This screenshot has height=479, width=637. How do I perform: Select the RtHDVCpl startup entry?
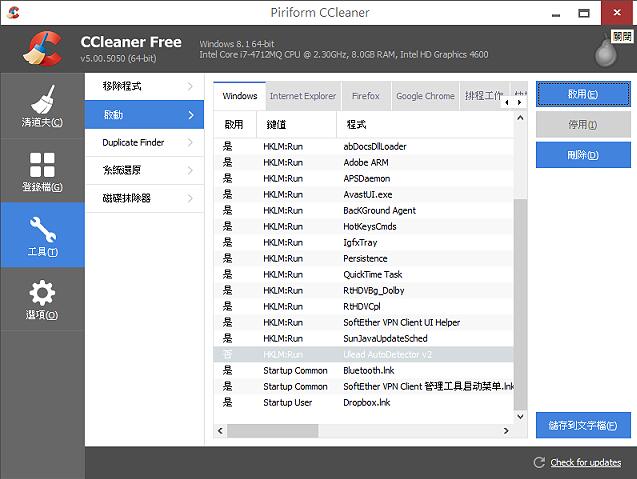point(364,306)
